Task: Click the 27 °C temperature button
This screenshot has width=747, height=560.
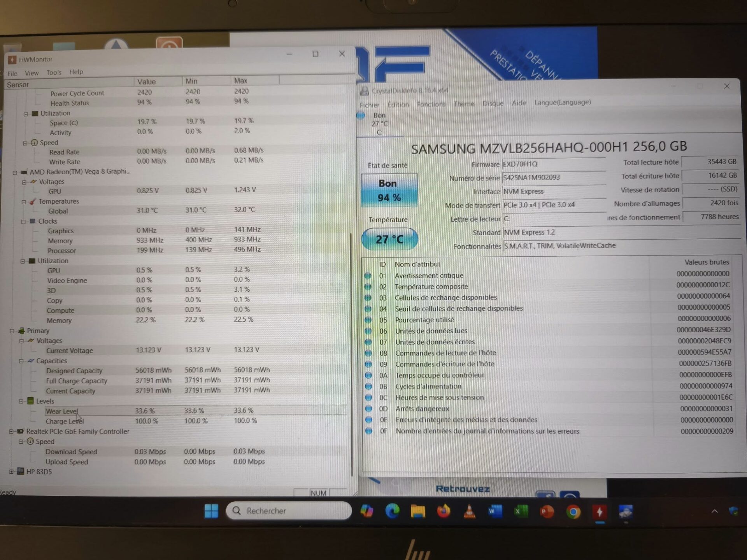Action: tap(389, 239)
